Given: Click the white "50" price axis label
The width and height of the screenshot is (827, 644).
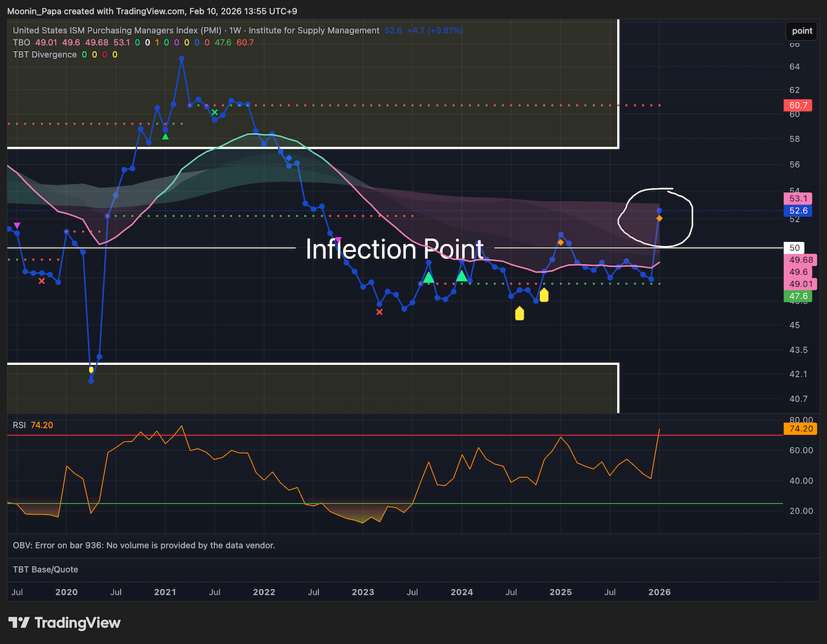Looking at the screenshot, I should [795, 248].
